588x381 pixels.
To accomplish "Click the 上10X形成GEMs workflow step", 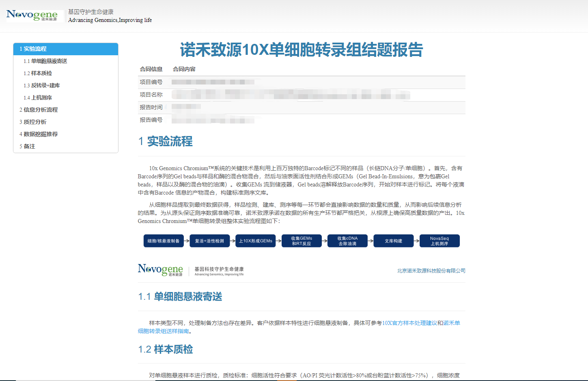I will pos(256,241).
